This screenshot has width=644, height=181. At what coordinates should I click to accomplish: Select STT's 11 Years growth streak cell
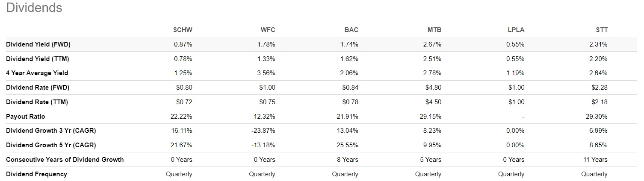[596, 160]
